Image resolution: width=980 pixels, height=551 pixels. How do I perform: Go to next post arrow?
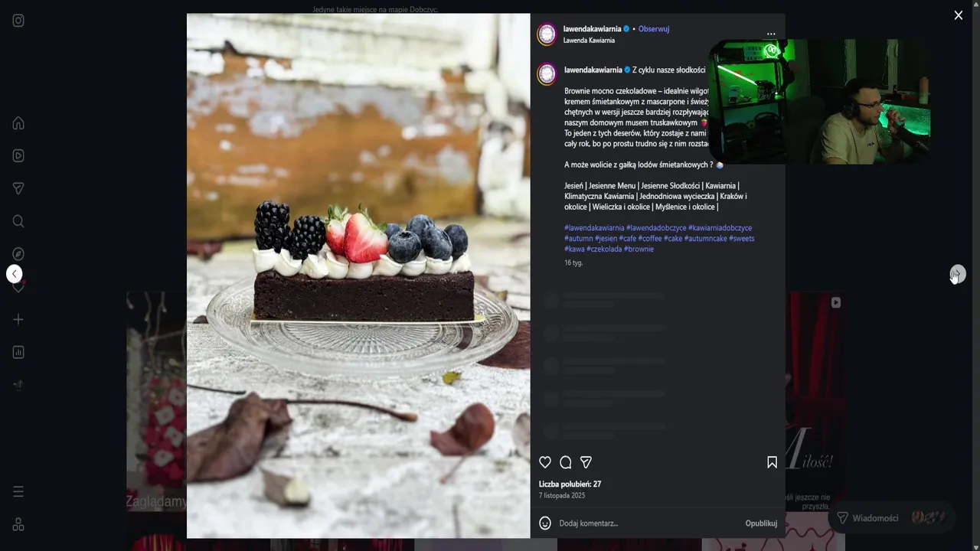pos(958,274)
